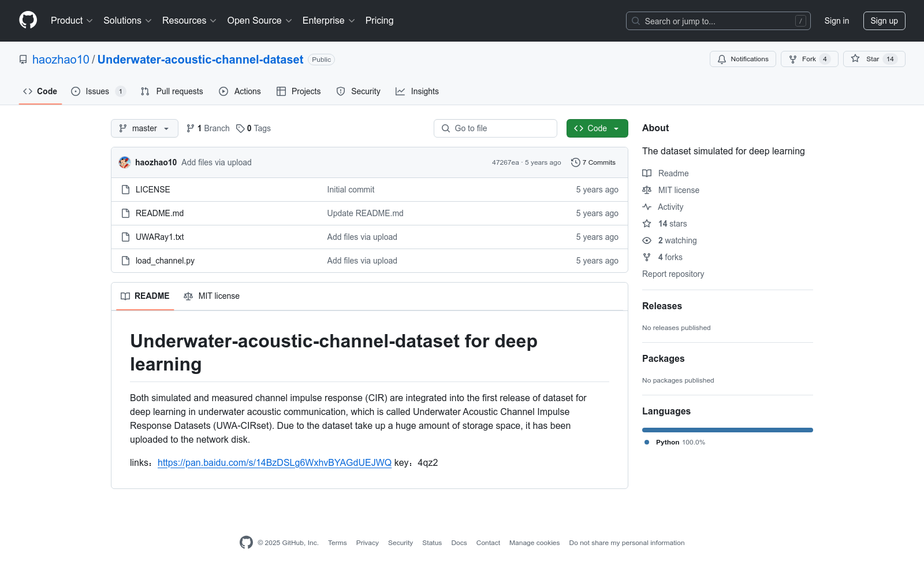Select the README tab in file viewer
924x578 pixels.
point(145,296)
